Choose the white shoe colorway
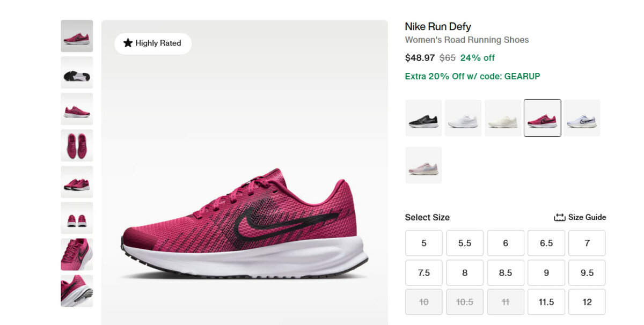The width and height of the screenshot is (644, 325). [463, 118]
